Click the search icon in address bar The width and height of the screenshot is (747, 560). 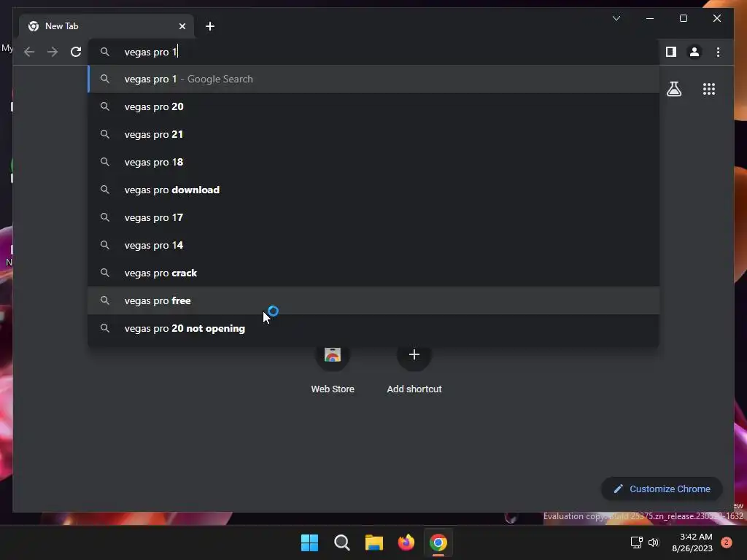105,52
